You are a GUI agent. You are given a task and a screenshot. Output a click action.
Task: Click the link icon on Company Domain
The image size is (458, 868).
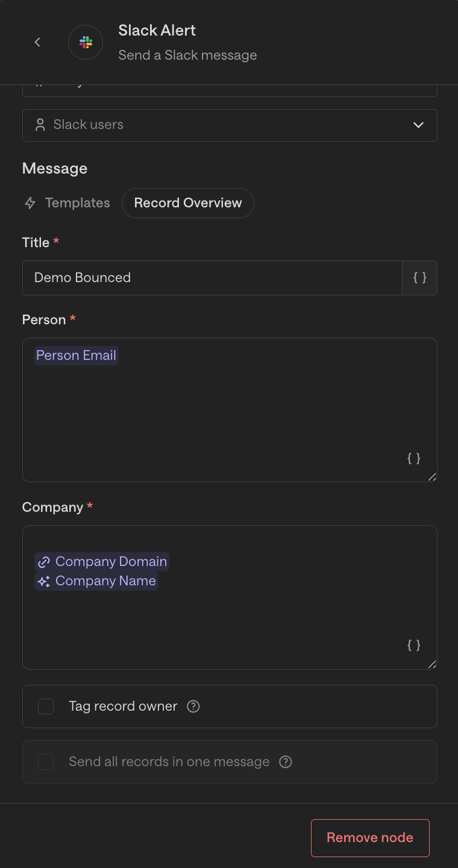pyautogui.click(x=44, y=562)
